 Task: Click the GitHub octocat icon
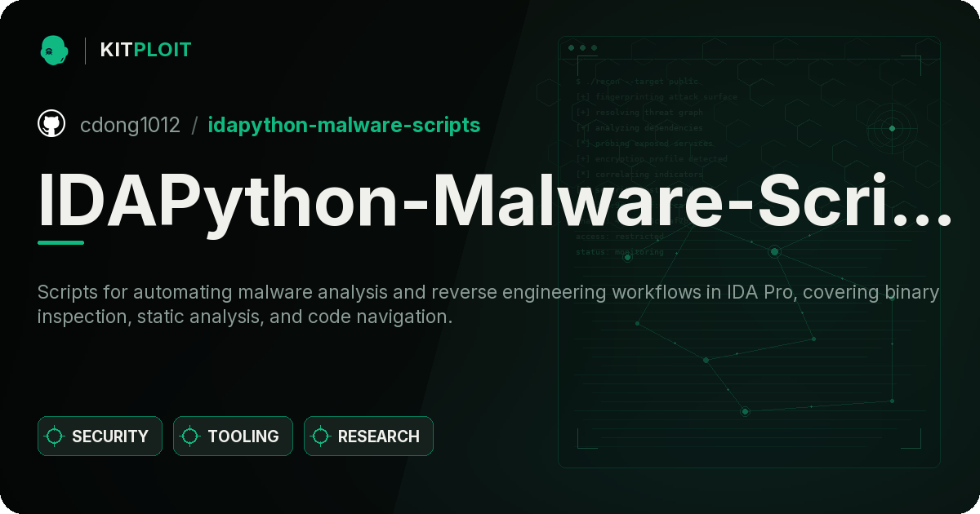pos(51,124)
